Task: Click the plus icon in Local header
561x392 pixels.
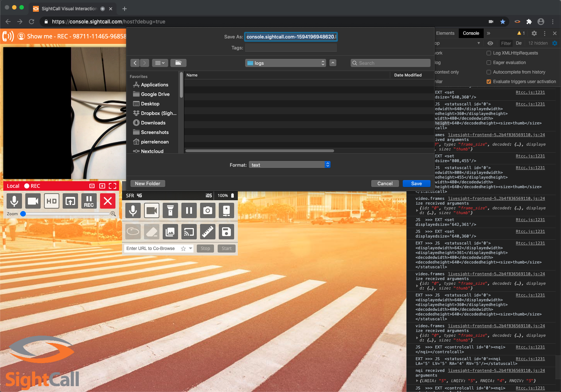Action: (x=102, y=186)
